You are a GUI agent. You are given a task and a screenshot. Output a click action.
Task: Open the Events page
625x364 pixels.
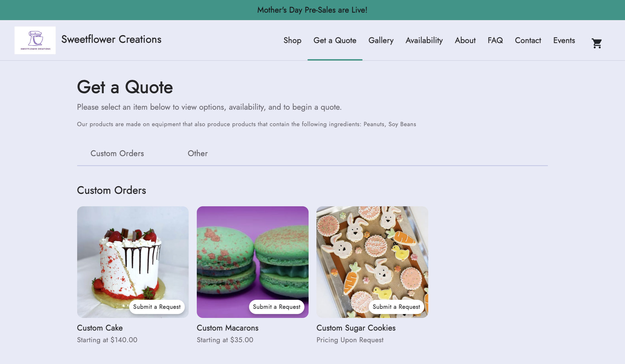564,40
